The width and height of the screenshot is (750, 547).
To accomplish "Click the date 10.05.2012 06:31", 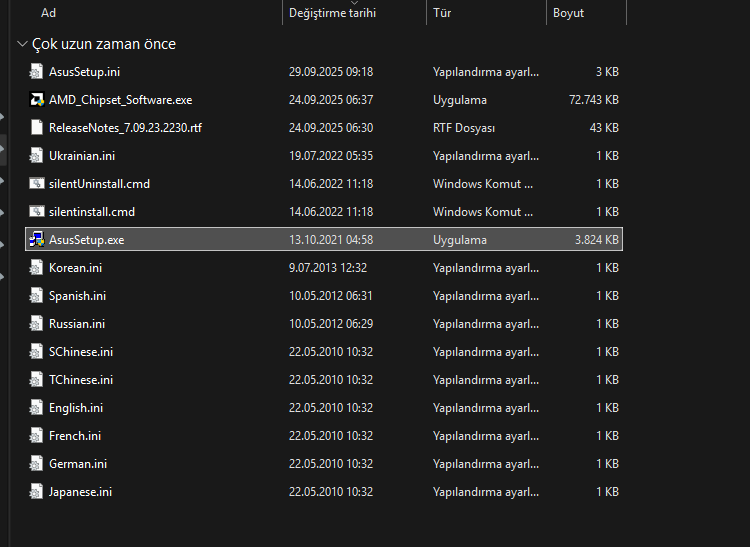I will (x=331, y=296).
